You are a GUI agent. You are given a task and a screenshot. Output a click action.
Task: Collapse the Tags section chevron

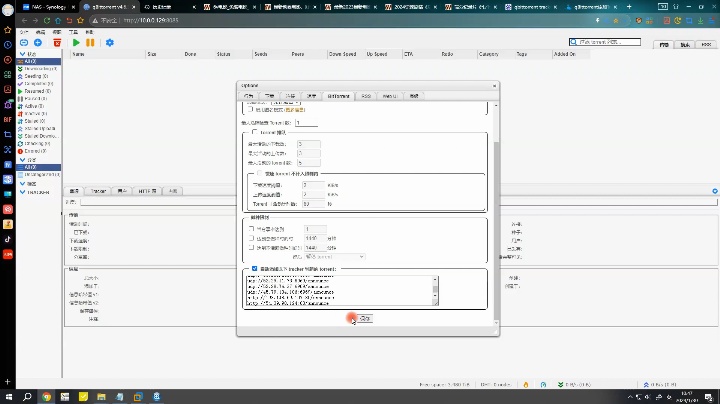click(x=22, y=184)
